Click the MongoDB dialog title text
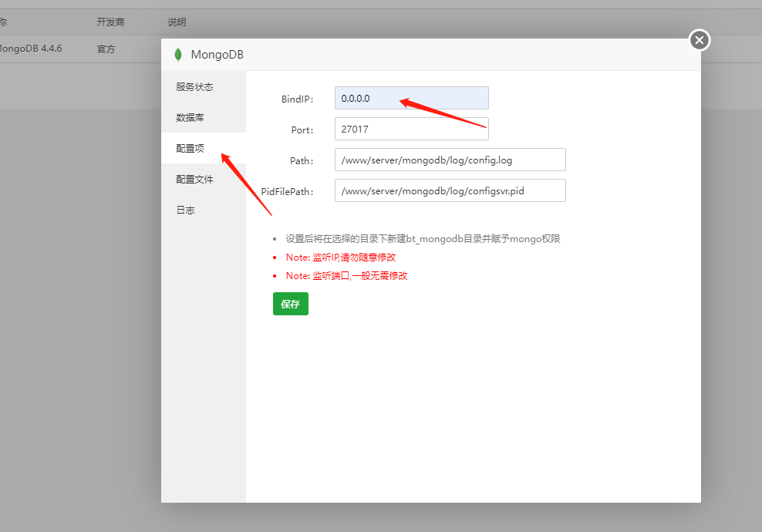The image size is (762, 532). [217, 55]
